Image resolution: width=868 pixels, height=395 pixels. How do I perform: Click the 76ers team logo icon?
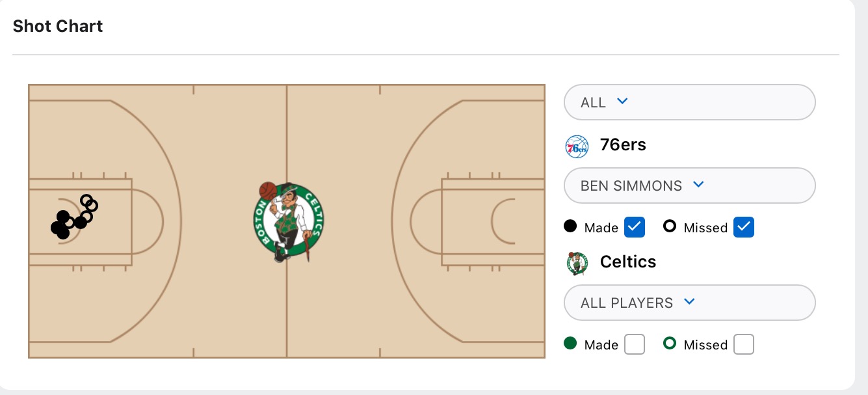[577, 146]
